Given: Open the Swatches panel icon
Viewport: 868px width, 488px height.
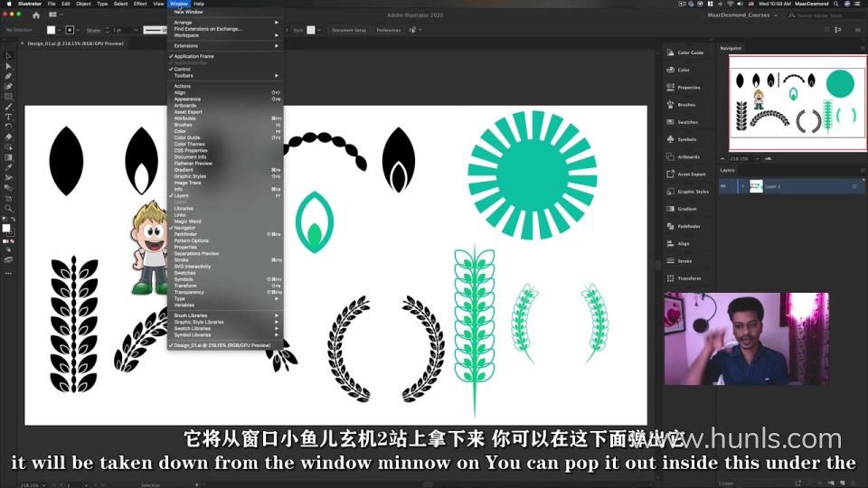Looking at the screenshot, I should point(670,122).
